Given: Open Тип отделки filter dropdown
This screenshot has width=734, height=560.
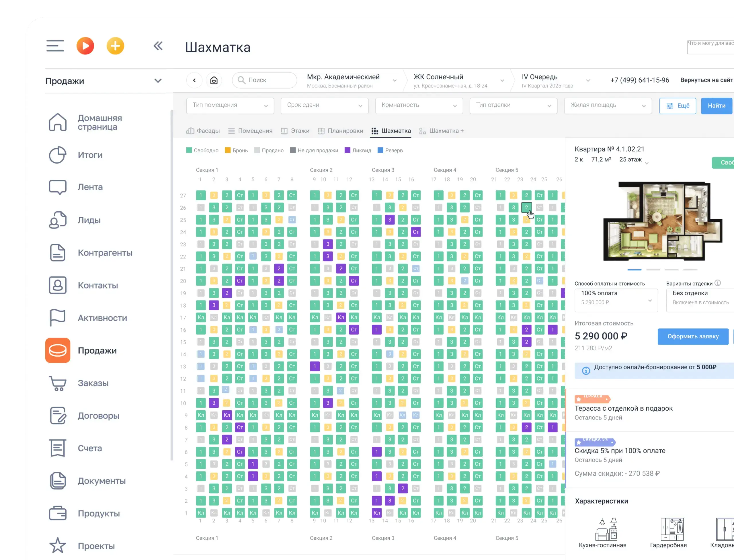Looking at the screenshot, I should [x=513, y=106].
